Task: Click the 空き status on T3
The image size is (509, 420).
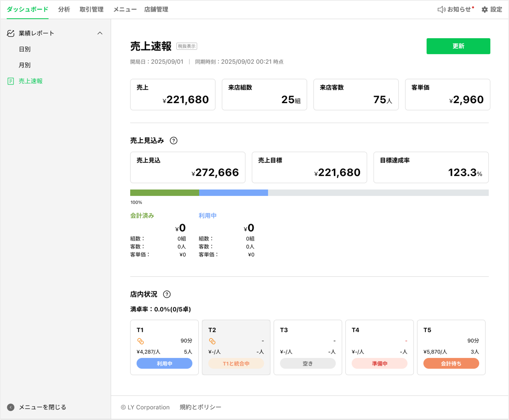Action: (x=308, y=363)
